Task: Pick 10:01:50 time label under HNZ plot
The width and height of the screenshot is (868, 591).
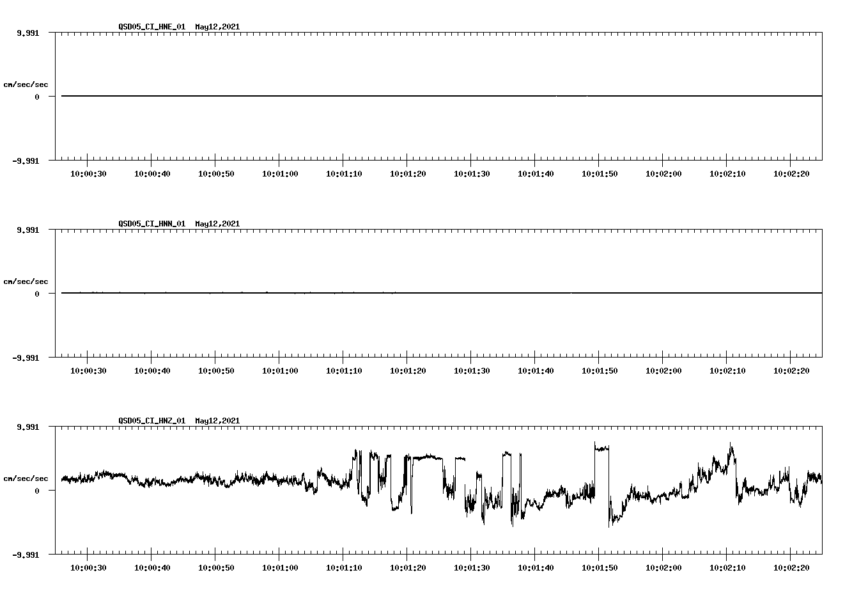Action: [600, 568]
